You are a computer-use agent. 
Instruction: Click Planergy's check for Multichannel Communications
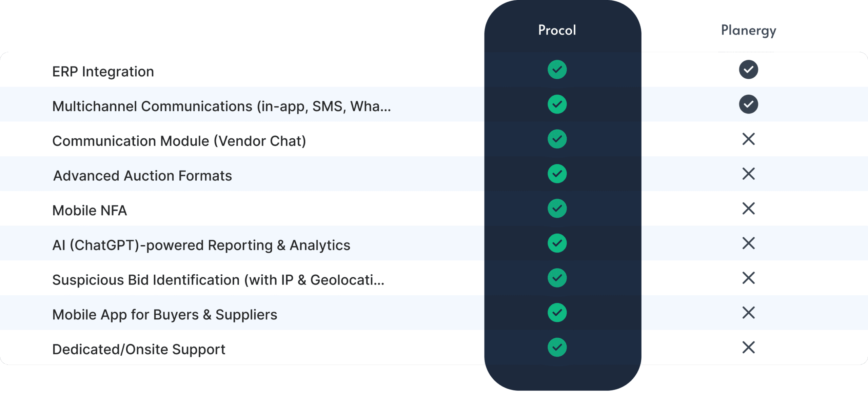tap(748, 104)
